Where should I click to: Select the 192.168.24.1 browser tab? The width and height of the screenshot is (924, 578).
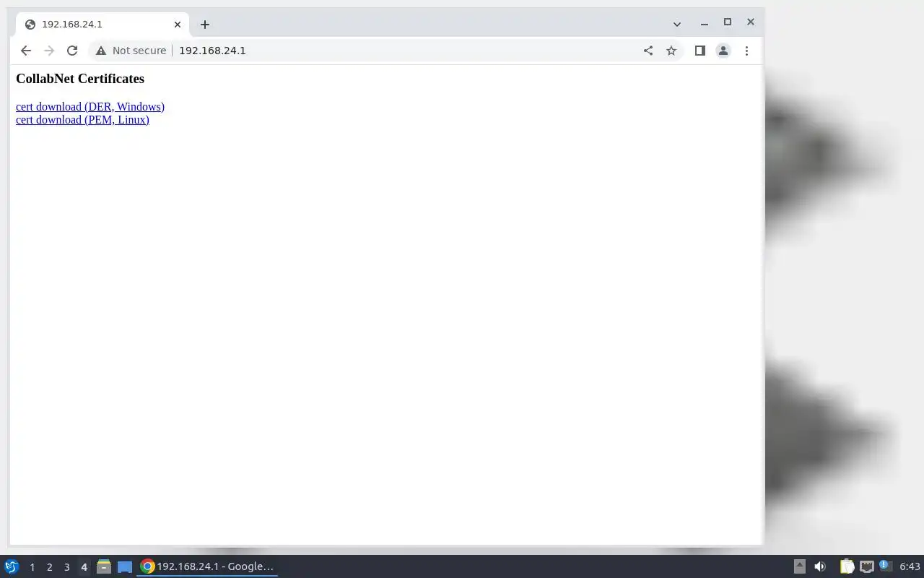(103, 25)
